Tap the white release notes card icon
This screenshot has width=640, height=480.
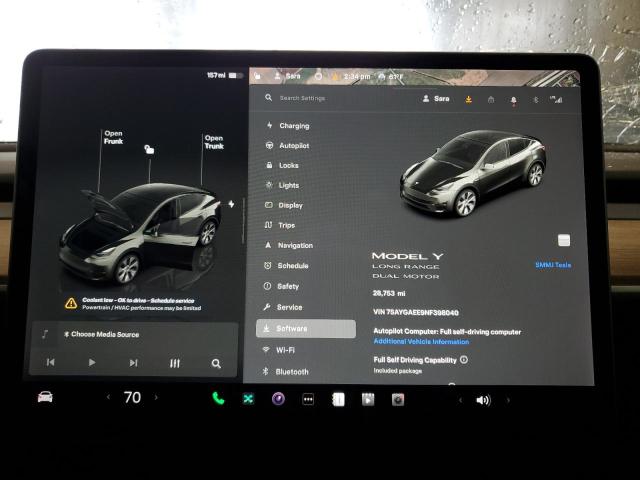click(564, 240)
